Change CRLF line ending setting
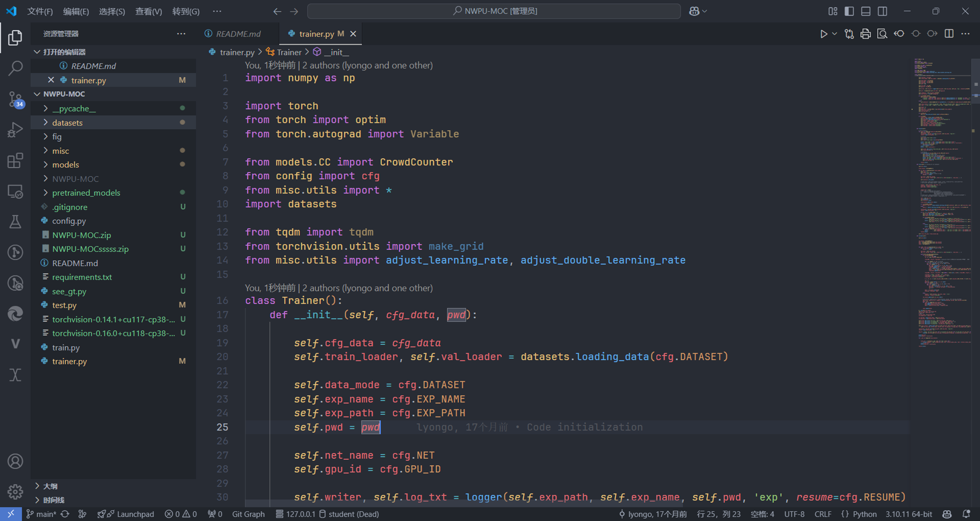Screen dimensions: 980x521 823,514
